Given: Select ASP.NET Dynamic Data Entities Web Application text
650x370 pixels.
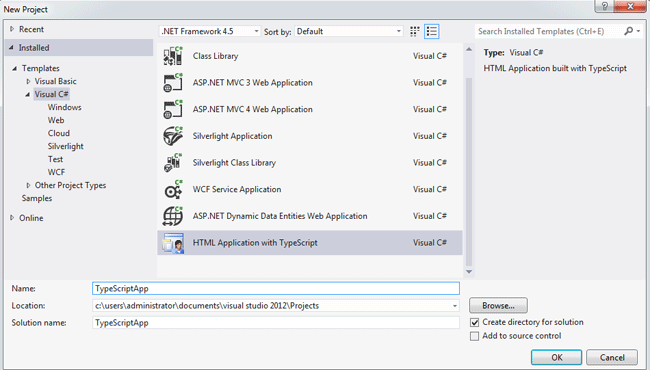Looking at the screenshot, I should (280, 216).
